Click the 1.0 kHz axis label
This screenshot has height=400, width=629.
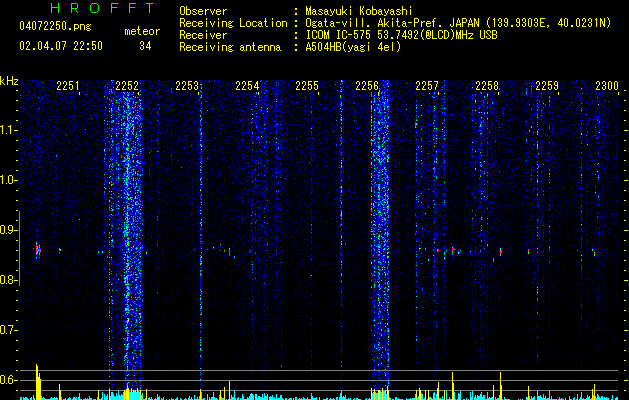[8, 180]
